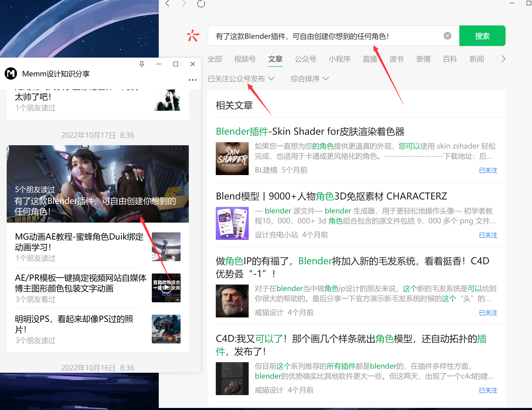The image size is (532, 410).
Task: Switch to the 视频号 tab
Action: (245, 59)
